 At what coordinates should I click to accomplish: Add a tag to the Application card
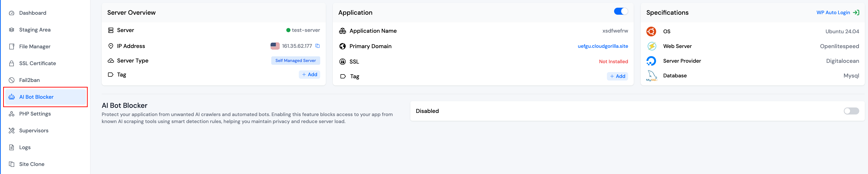click(617, 76)
